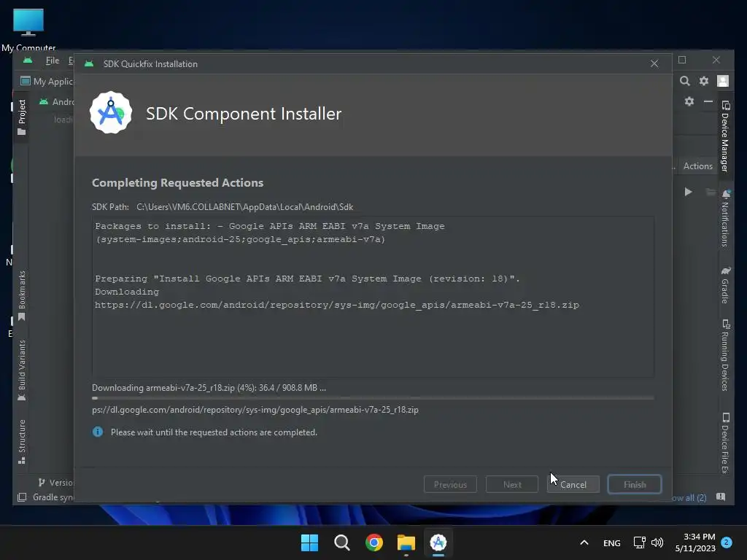Click the Gradle sync status text
This screenshot has height=560, width=747.
click(53, 497)
